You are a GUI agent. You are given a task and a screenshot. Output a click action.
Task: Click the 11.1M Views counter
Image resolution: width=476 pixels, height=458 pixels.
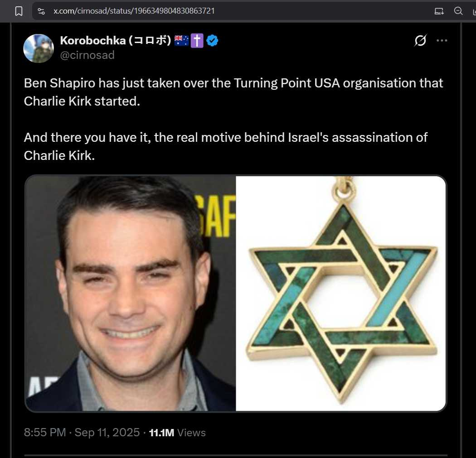(x=177, y=433)
